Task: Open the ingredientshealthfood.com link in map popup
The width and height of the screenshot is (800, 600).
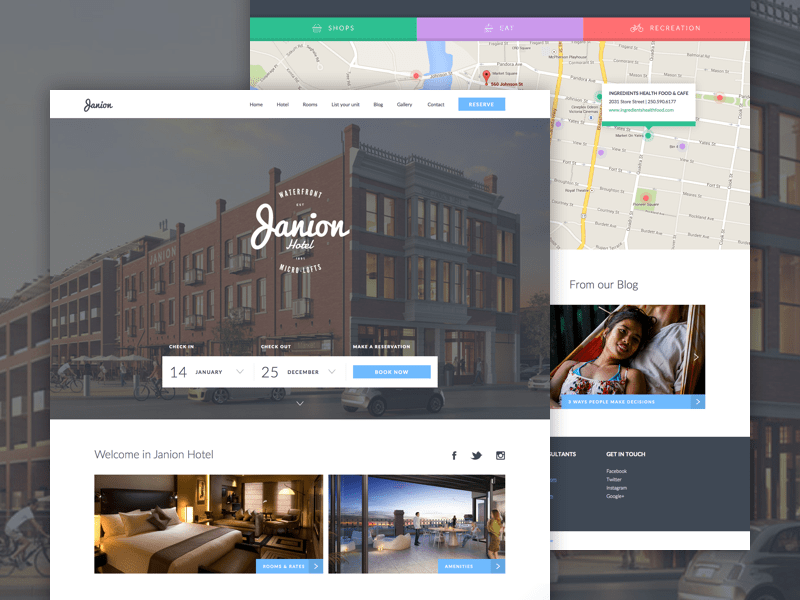Action: click(641, 110)
